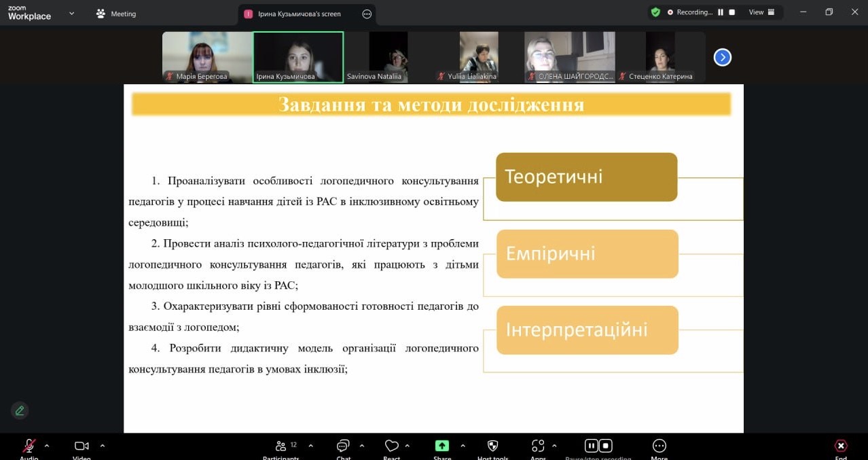Click the End meeting button
The height and width of the screenshot is (460, 868).
pos(841,446)
